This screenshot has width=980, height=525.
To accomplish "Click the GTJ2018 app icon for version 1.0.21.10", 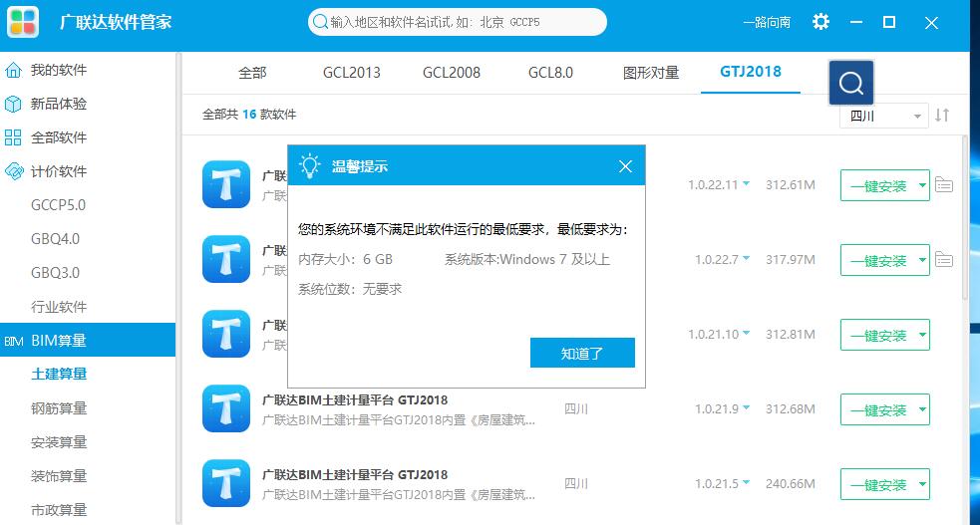I will click(226, 334).
